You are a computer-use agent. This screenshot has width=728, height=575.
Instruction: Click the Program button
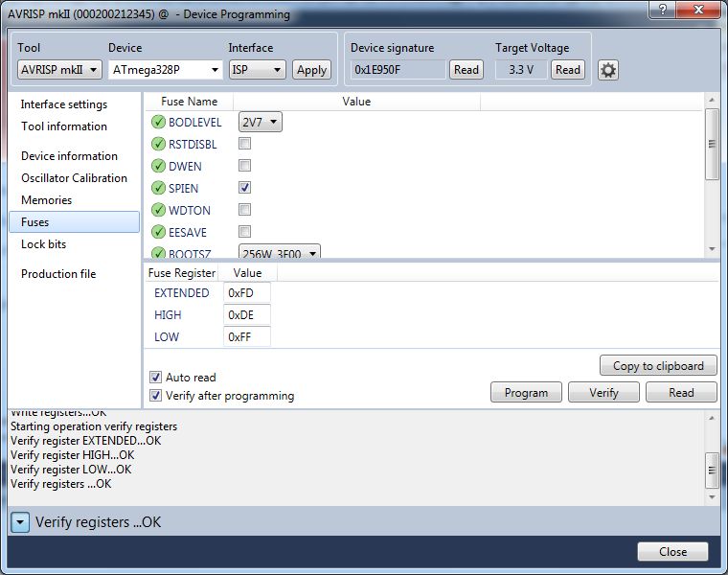[526, 393]
